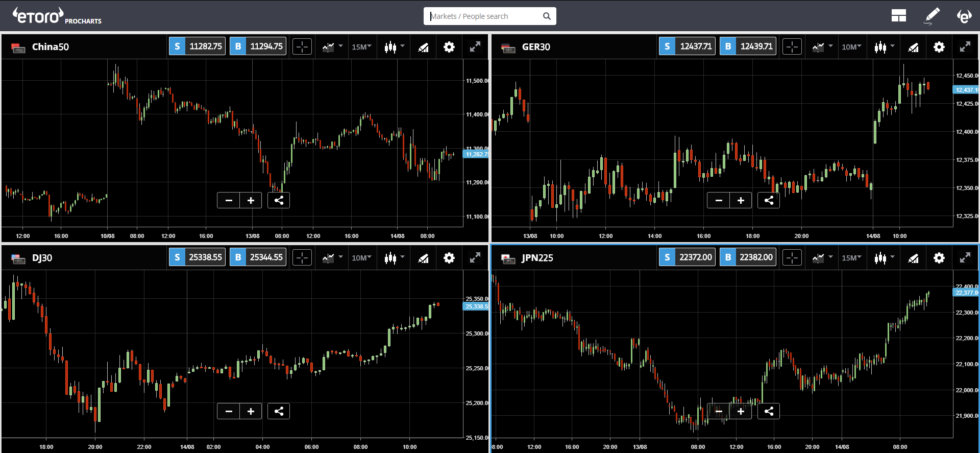
Task: Select the drawing pencil tool in header
Action: [932, 16]
